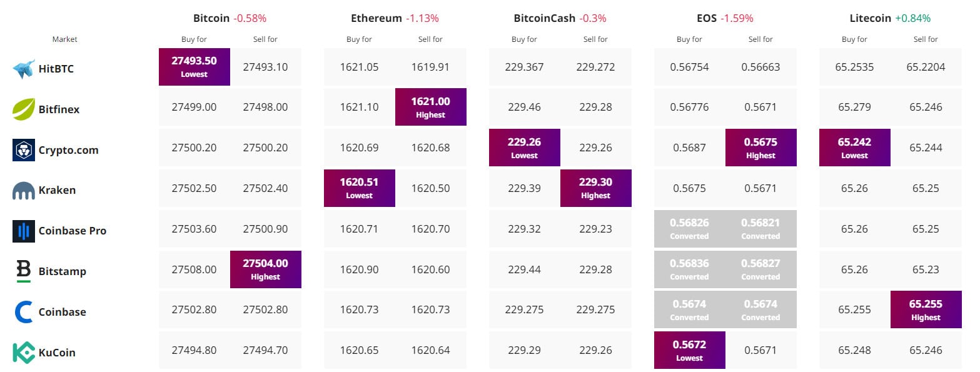
Task: Select Kraken lowest Ethereum buy price 1620.51
Action: click(360, 188)
